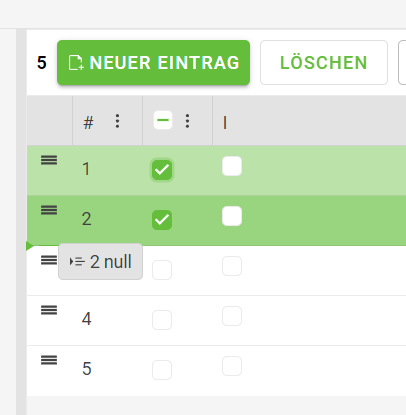Check the selection checkbox in row 5

pos(162,370)
